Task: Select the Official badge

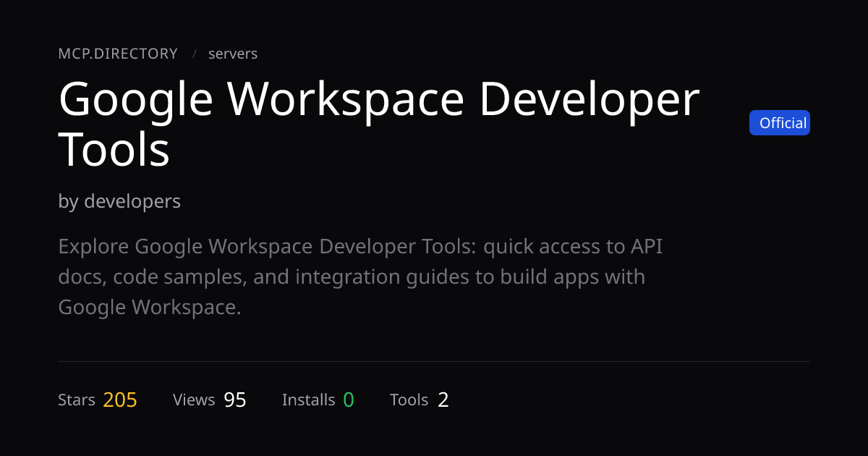Action: (x=780, y=123)
